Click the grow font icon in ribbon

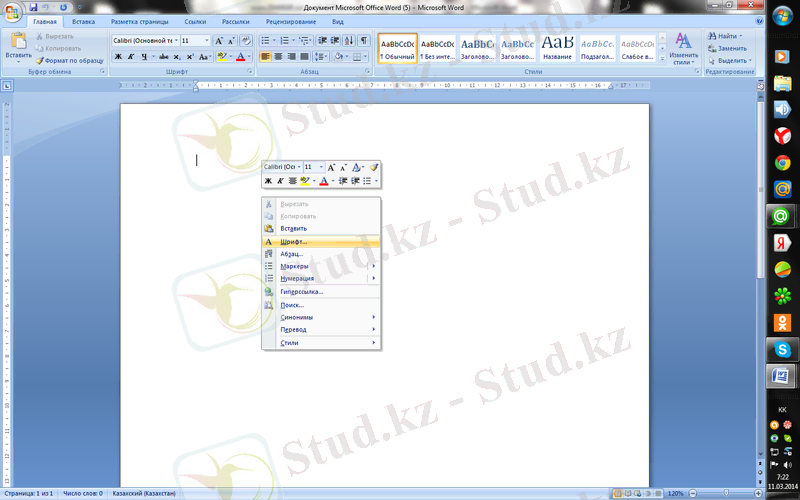coord(219,40)
